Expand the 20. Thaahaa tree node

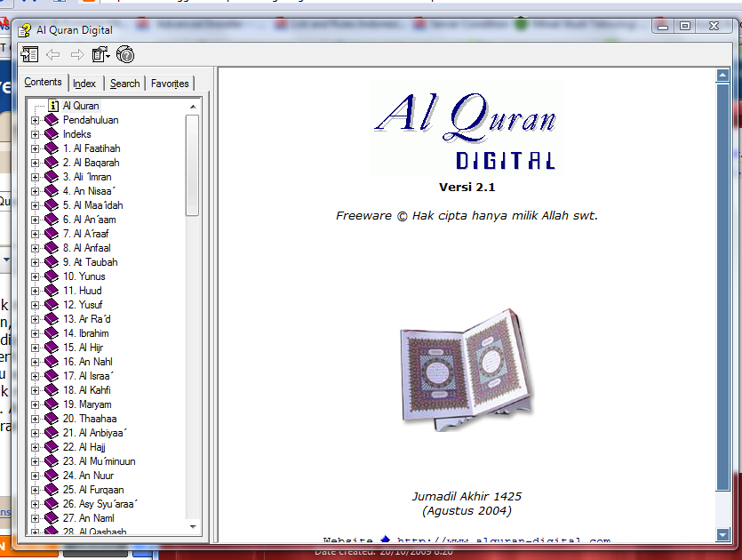pos(35,419)
